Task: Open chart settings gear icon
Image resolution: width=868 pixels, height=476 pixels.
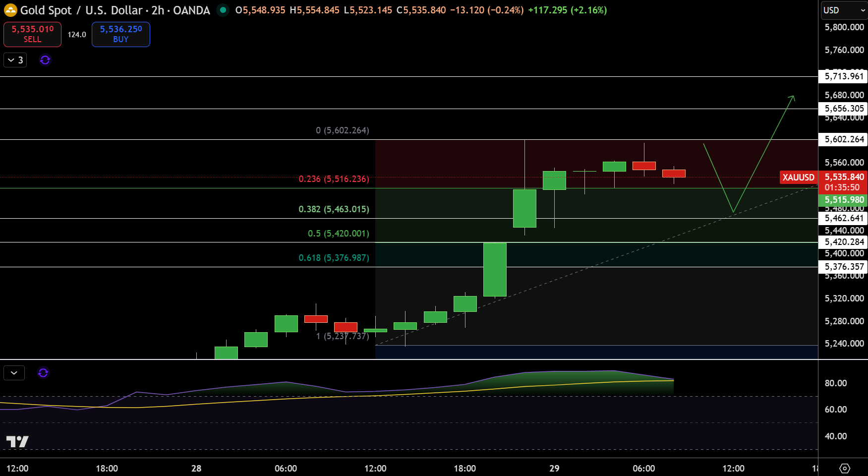Action: click(845, 468)
